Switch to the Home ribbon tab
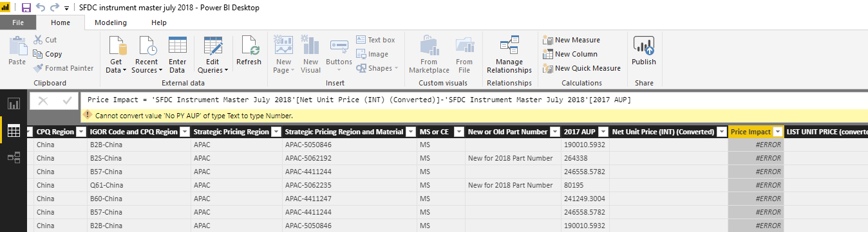The image size is (868, 232). [61, 22]
